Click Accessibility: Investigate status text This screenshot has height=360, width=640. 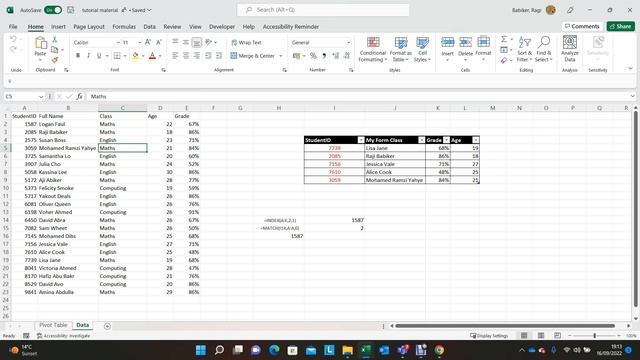[63, 336]
